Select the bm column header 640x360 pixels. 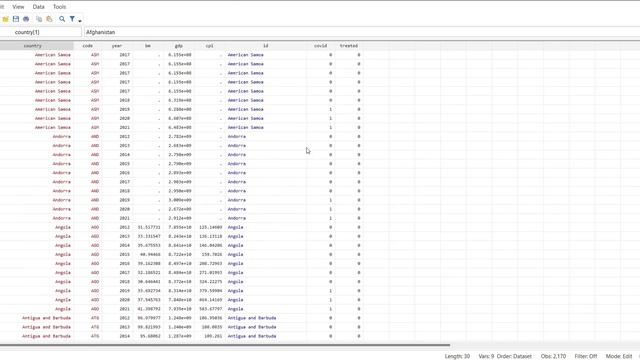[148, 46]
